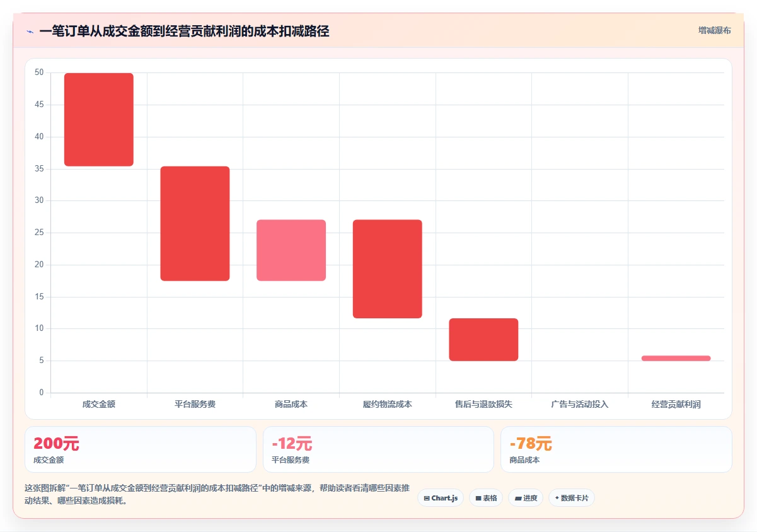Click the 平台服务费 bar in chart

point(195,224)
